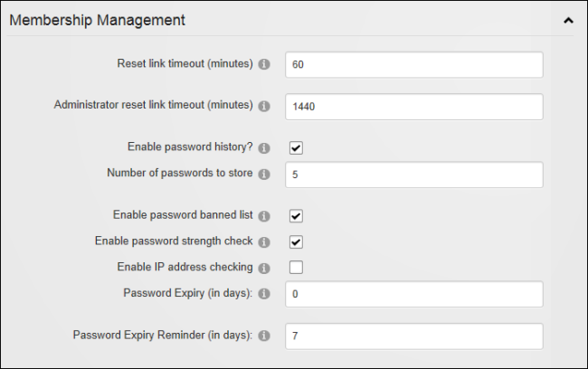Click the Administrator reset link timeout field
The image size is (588, 369).
point(414,107)
